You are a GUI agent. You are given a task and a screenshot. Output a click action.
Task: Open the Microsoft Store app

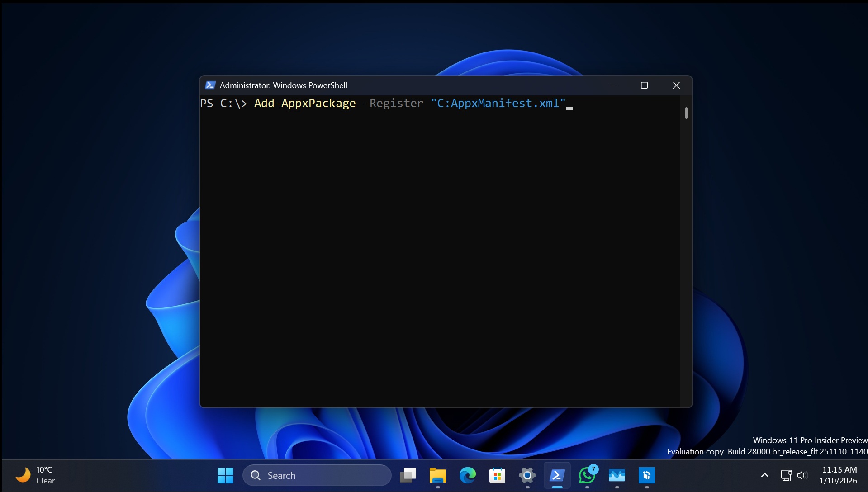pos(497,475)
